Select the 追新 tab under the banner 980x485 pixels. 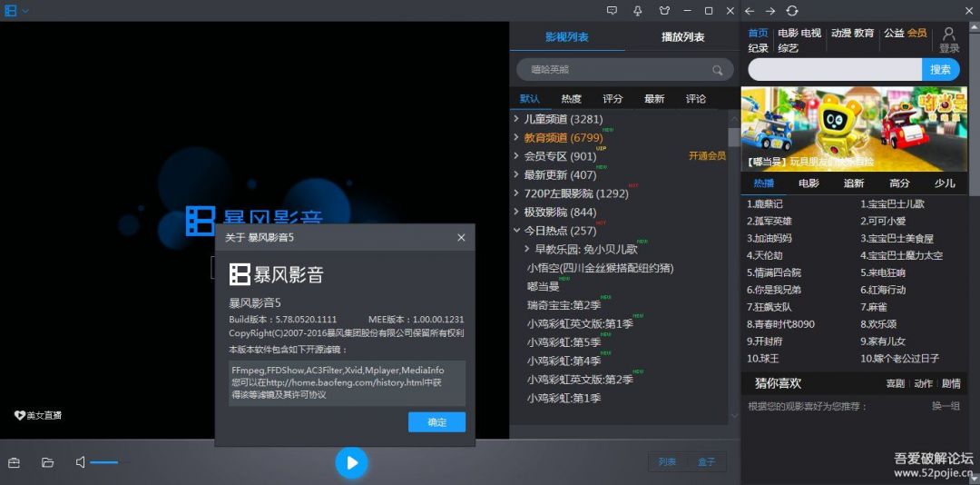tap(854, 183)
